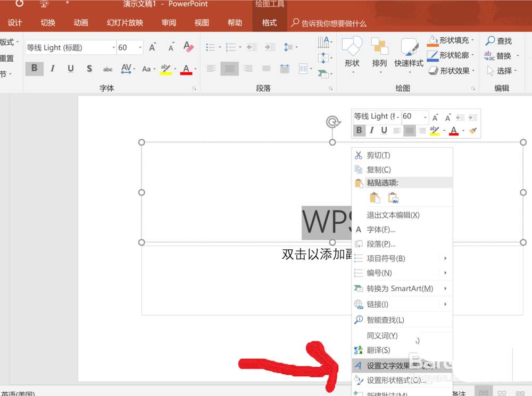Open the 形状 (Shapes) gallery

coord(352,54)
